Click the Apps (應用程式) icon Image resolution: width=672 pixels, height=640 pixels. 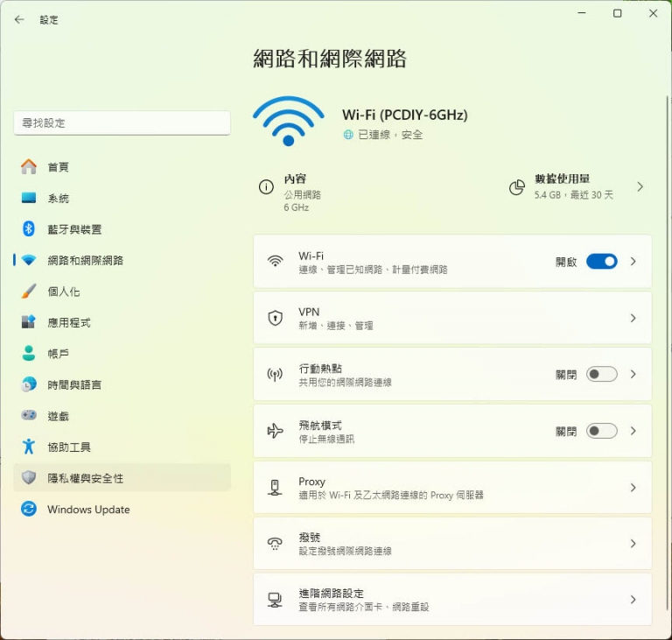tap(29, 322)
